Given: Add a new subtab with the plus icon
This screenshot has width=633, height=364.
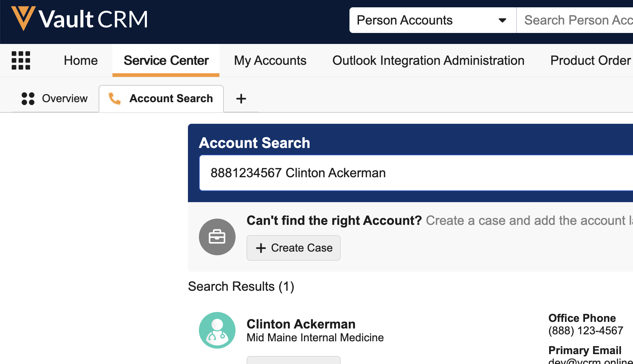Looking at the screenshot, I should (241, 99).
